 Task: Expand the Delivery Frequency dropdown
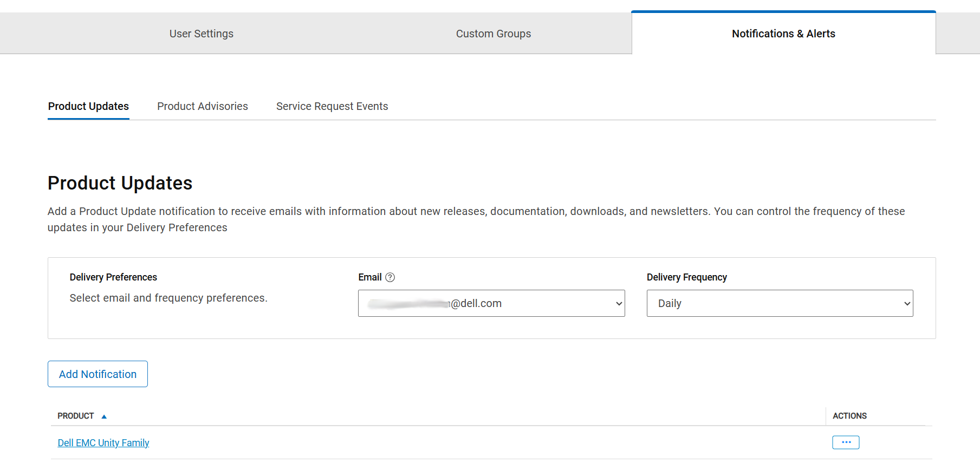coord(779,303)
